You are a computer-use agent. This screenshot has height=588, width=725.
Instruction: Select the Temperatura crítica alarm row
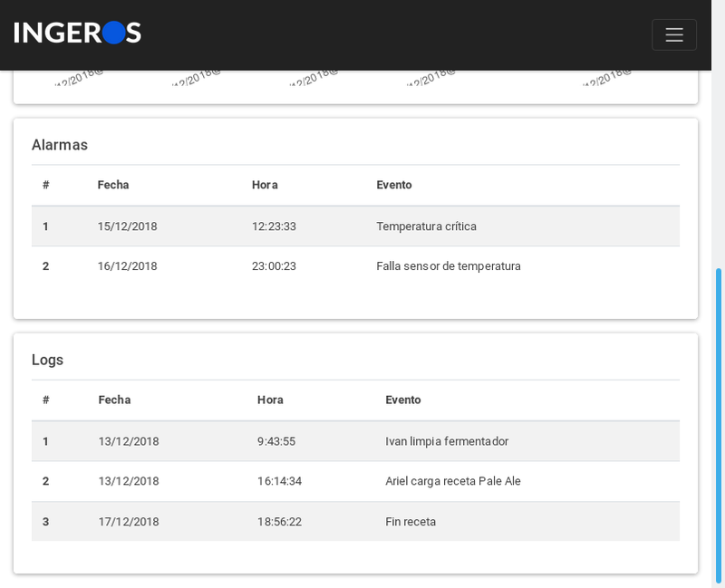(426, 227)
